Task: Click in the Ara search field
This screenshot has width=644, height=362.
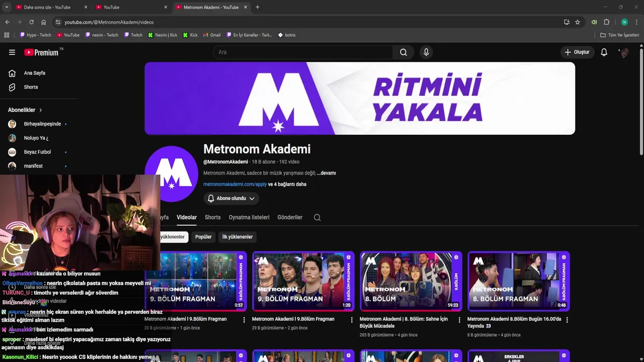Action: tap(303, 52)
